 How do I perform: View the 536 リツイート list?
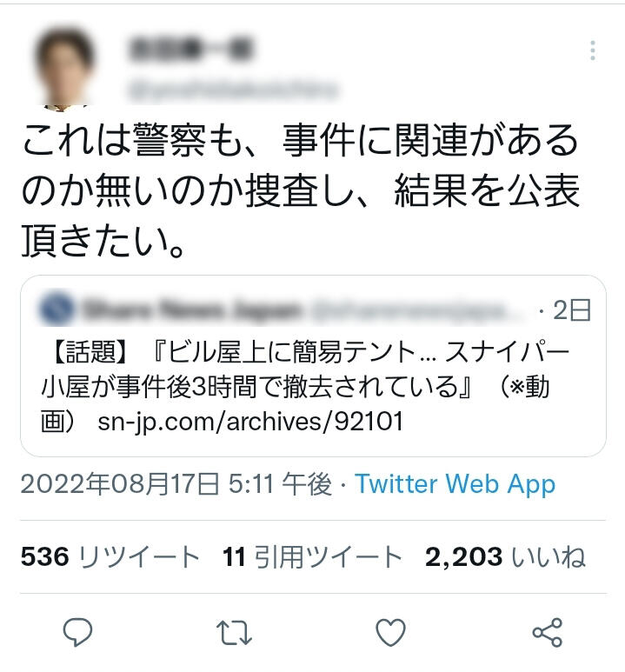[x=110, y=556]
